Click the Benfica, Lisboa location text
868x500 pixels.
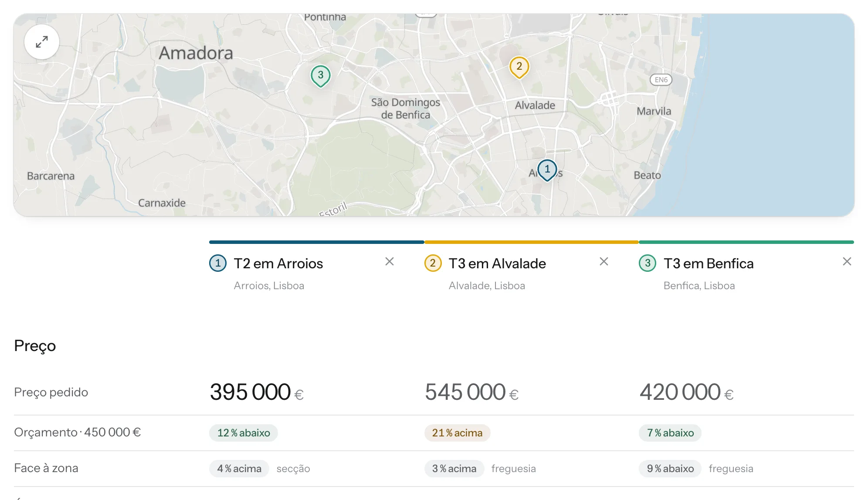699,286
